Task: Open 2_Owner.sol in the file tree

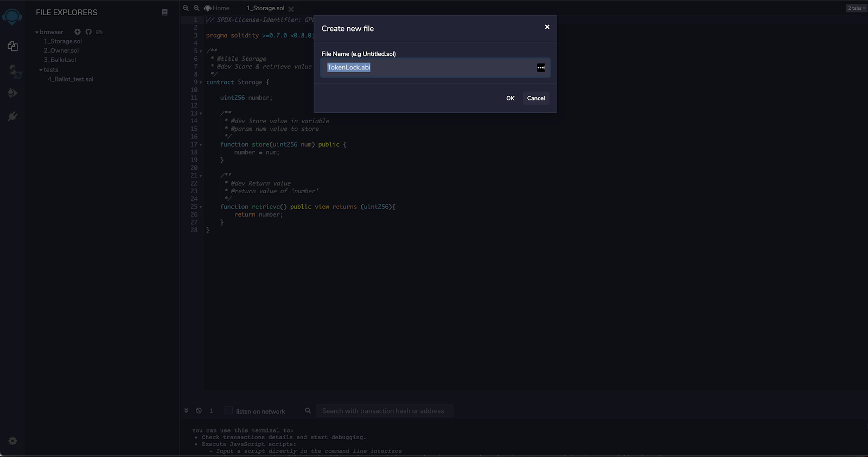Action: [x=61, y=50]
